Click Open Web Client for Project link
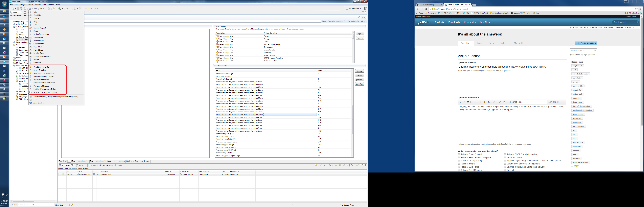 pyautogui.click(x=354, y=21)
